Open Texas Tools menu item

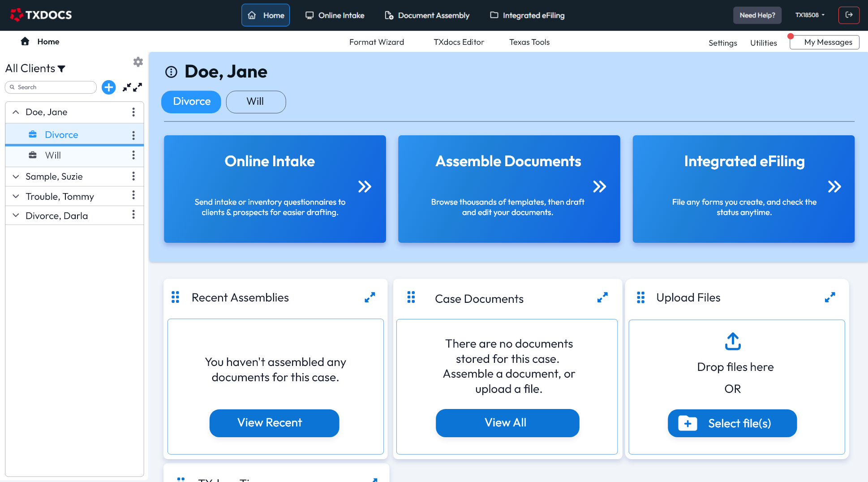coord(529,42)
